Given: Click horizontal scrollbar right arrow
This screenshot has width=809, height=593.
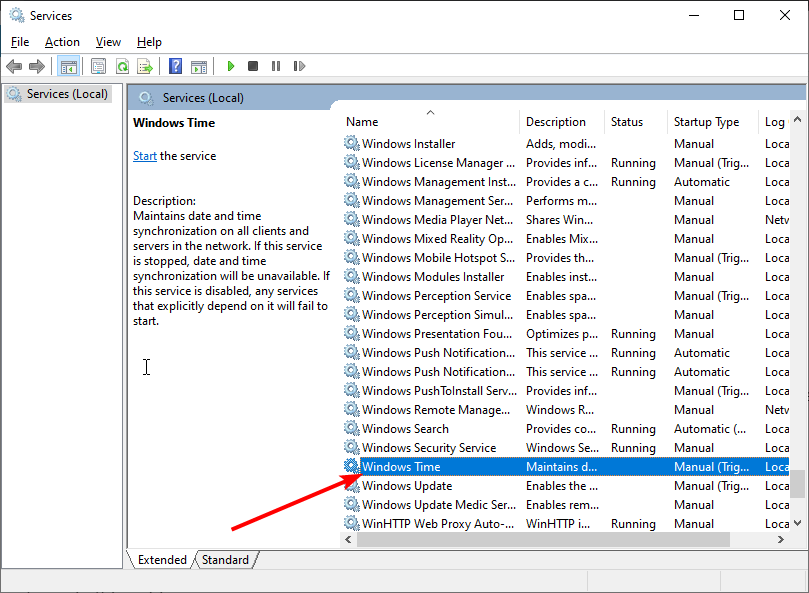Looking at the screenshot, I should pos(781,539).
